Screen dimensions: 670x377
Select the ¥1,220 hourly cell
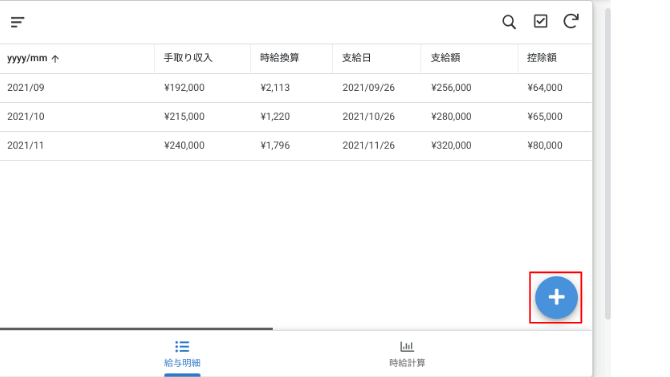coord(275,117)
